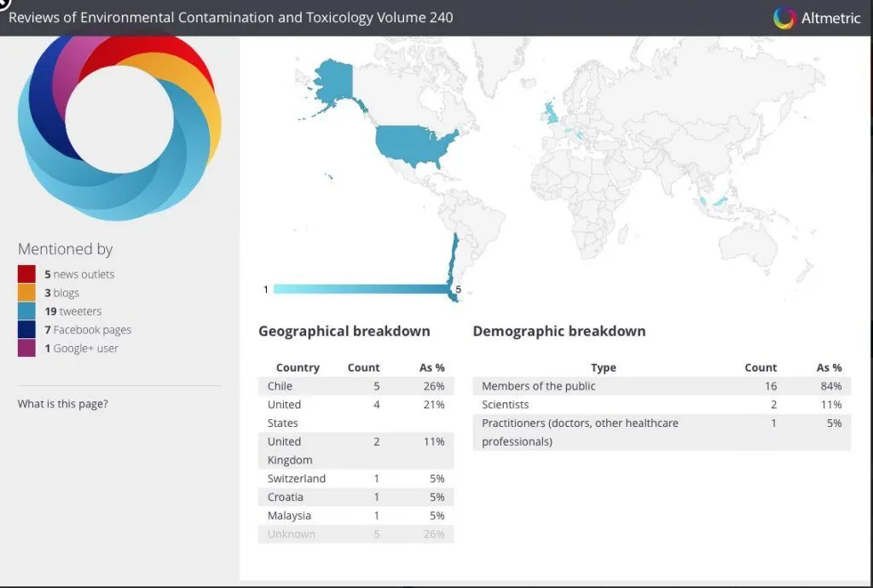Click the What is this page? link
873x588 pixels.
coord(63,404)
